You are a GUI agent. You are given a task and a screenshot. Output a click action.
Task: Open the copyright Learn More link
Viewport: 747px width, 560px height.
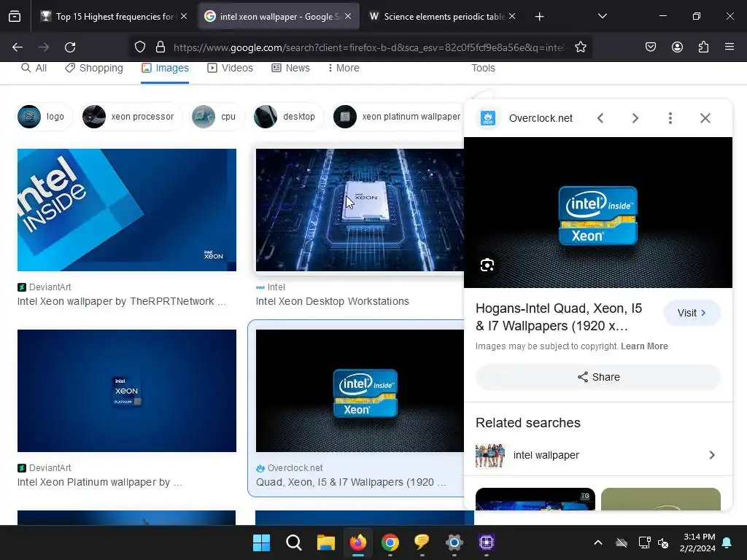tap(644, 346)
